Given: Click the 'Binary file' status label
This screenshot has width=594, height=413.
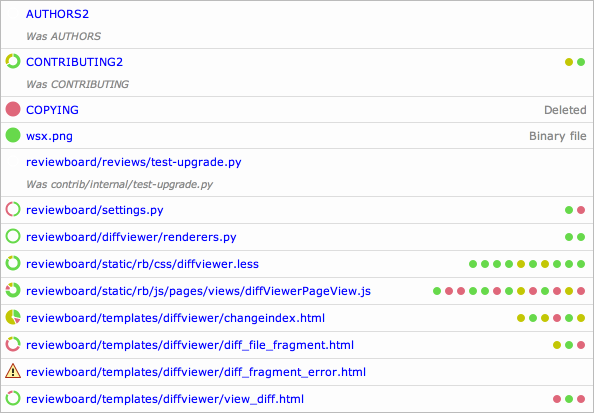Looking at the screenshot, I should tap(558, 136).
